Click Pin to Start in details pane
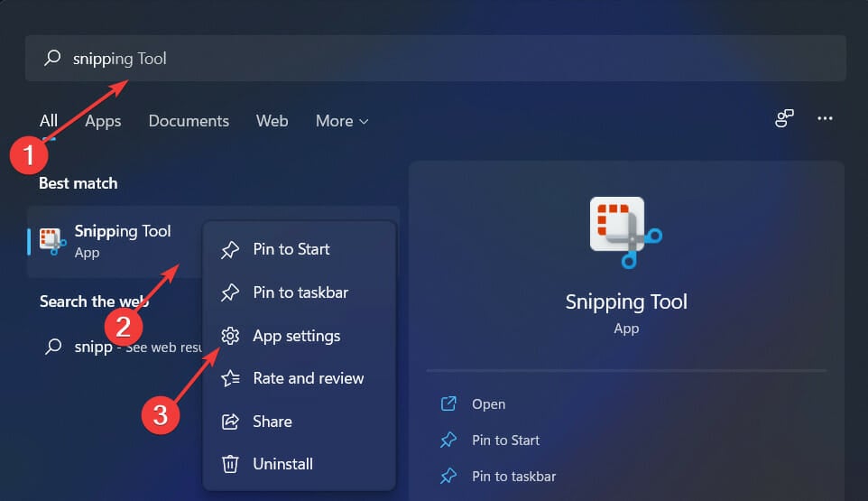The image size is (868, 501). click(x=505, y=441)
